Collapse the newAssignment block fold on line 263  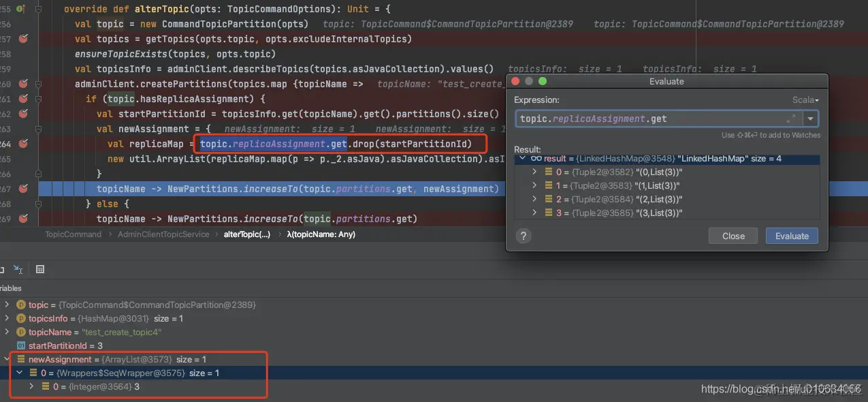(38, 129)
